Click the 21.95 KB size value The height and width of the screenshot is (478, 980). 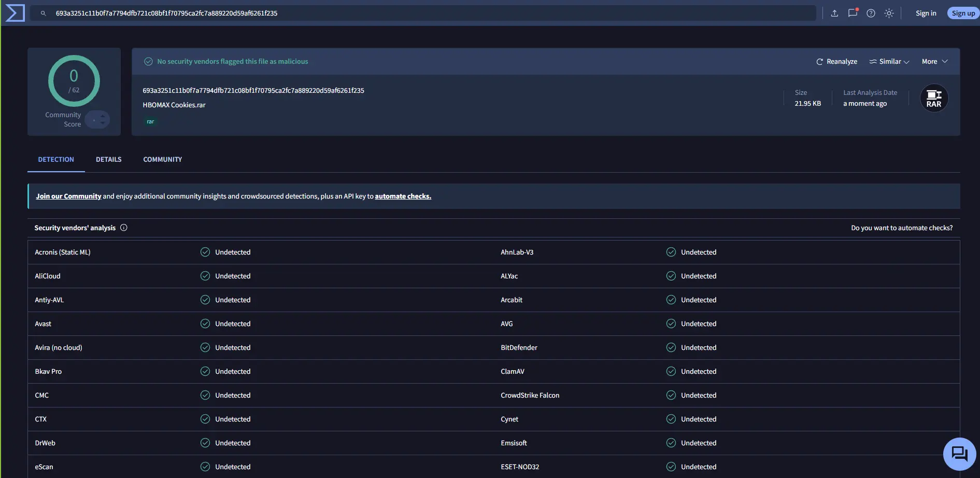(807, 104)
